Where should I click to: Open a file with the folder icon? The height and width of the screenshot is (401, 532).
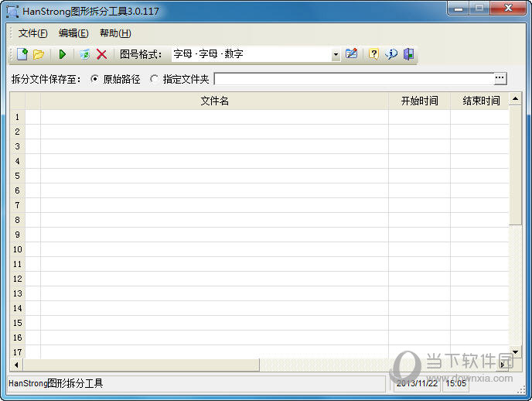39,54
